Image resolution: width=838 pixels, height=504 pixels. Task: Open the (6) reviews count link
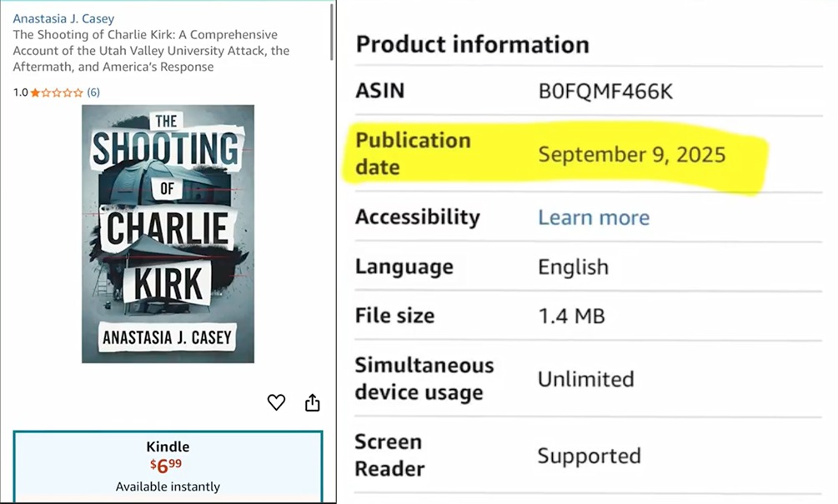coord(93,92)
